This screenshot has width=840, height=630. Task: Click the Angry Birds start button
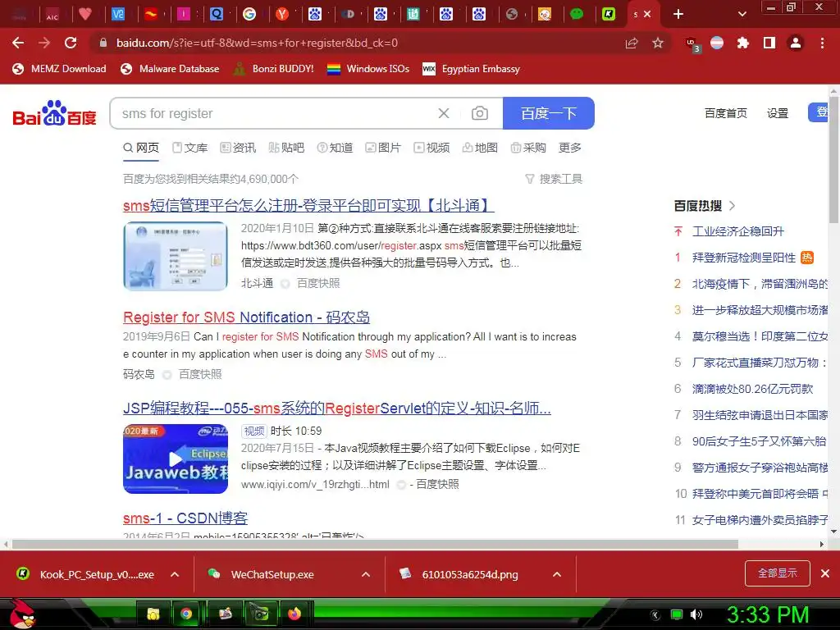21,614
